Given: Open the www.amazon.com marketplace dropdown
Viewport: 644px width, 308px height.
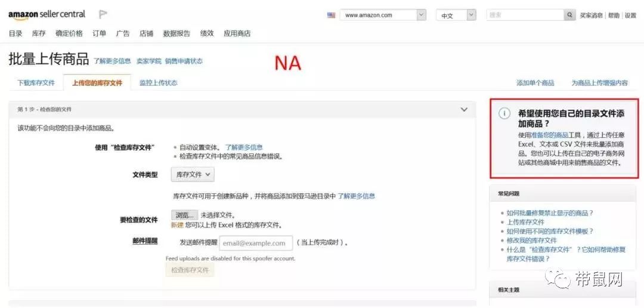Looking at the screenshot, I should [383, 15].
